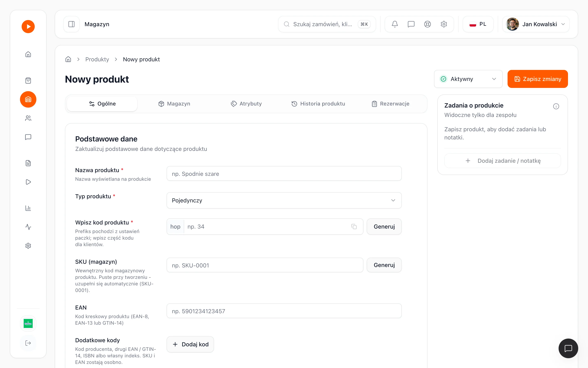The image size is (588, 368).
Task: Click the logout icon at sidebar bottom
Action: point(28,343)
